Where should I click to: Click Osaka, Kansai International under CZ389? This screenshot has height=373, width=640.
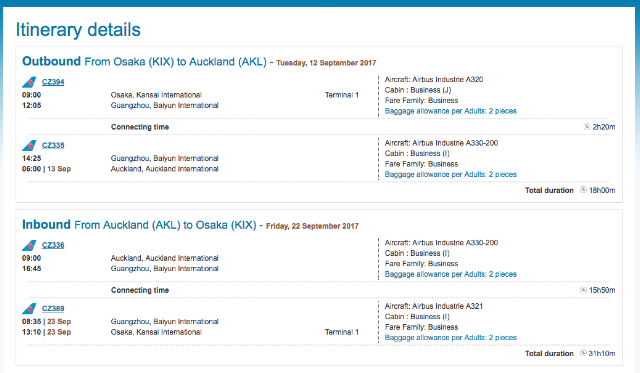pos(156,332)
